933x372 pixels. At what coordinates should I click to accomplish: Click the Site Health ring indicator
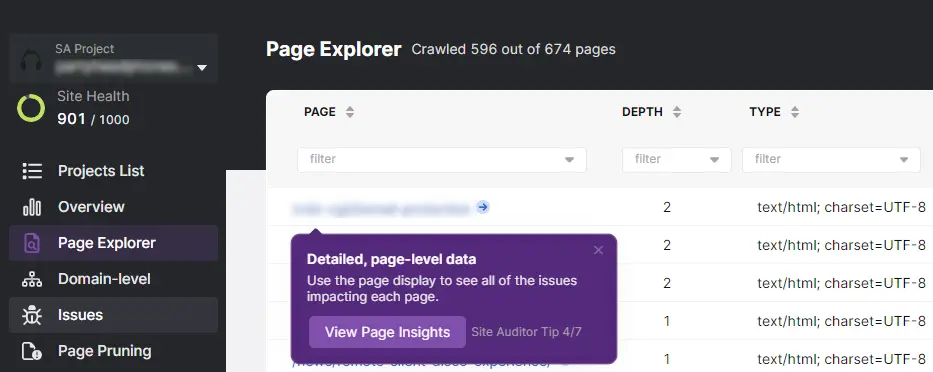(x=31, y=108)
